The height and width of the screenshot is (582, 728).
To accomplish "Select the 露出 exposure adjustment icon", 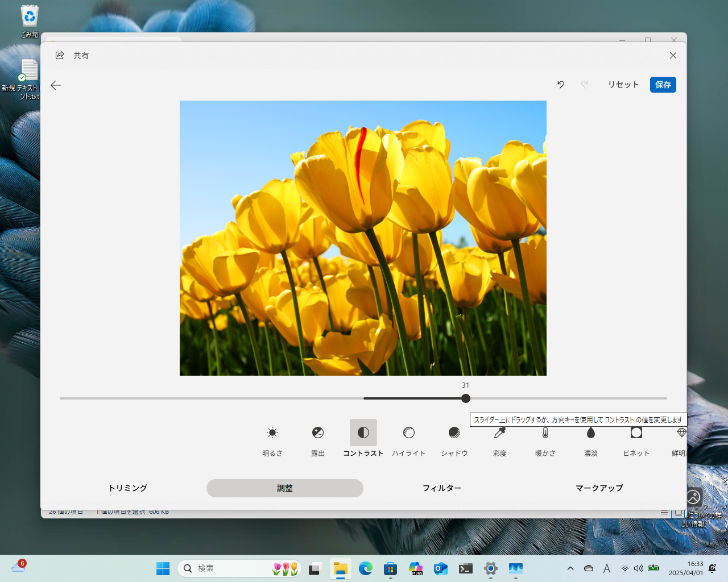I will coord(318,433).
